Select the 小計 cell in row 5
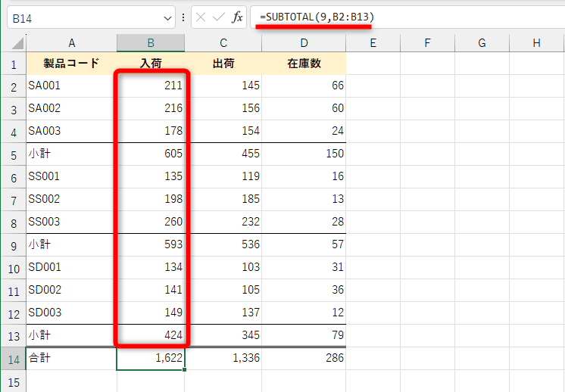Viewport: 565px width, 392px height. [72, 154]
